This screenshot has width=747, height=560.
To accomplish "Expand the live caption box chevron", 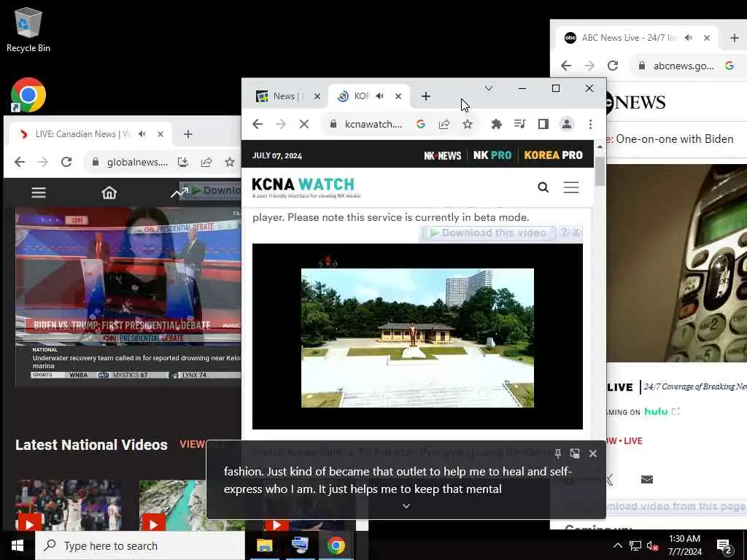I will point(406,506).
